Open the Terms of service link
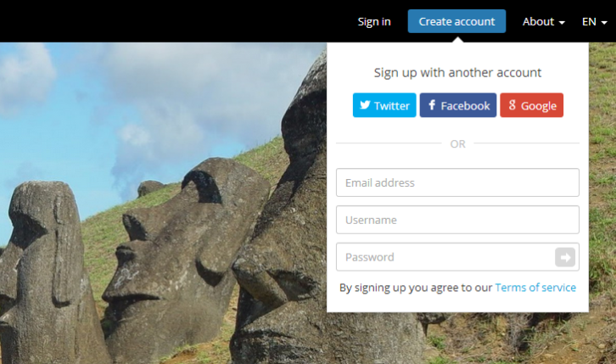This screenshot has width=616, height=364. point(535,288)
